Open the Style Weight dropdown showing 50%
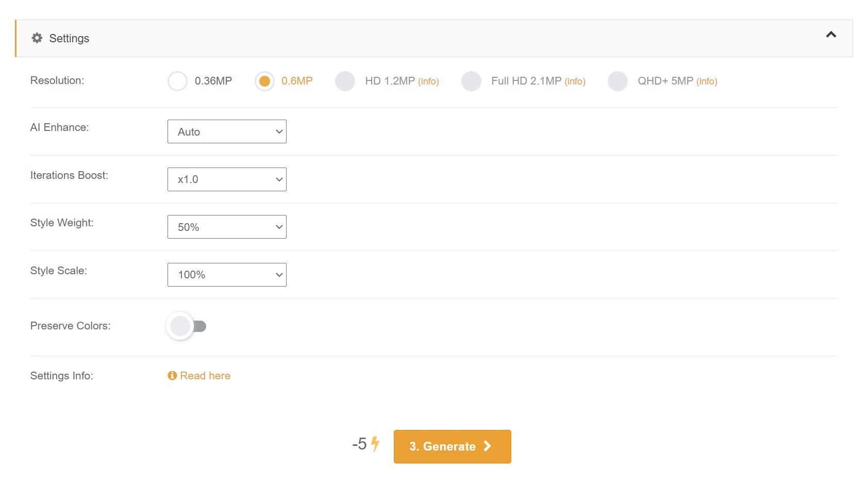Image resolution: width=868 pixels, height=483 pixels. click(227, 227)
